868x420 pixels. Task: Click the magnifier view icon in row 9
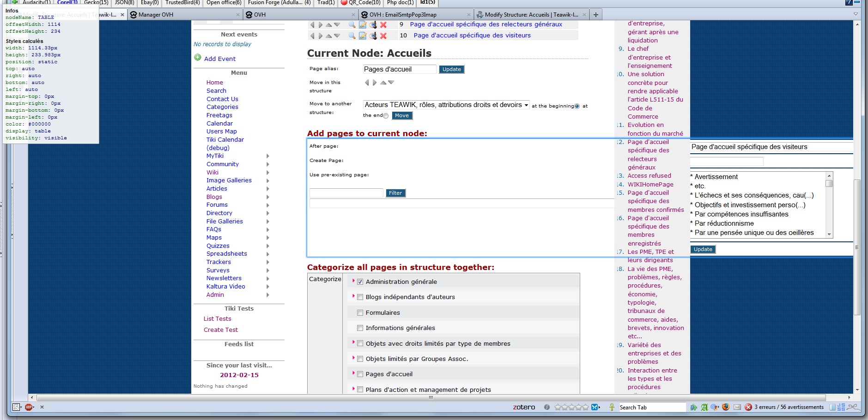(x=352, y=24)
